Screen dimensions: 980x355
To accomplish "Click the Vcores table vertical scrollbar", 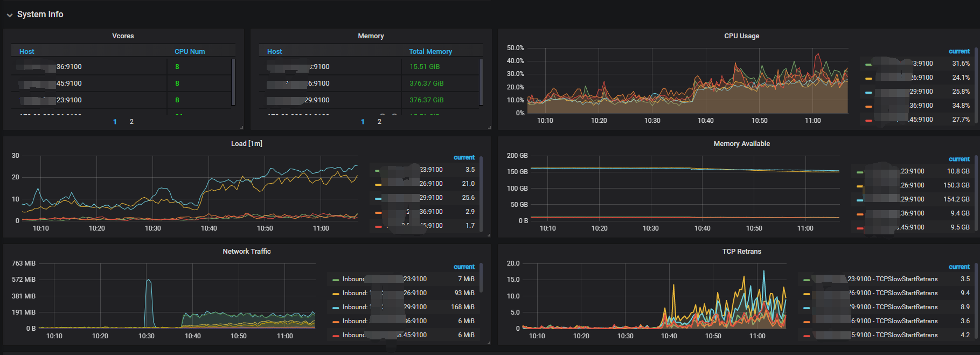I will click(x=233, y=82).
